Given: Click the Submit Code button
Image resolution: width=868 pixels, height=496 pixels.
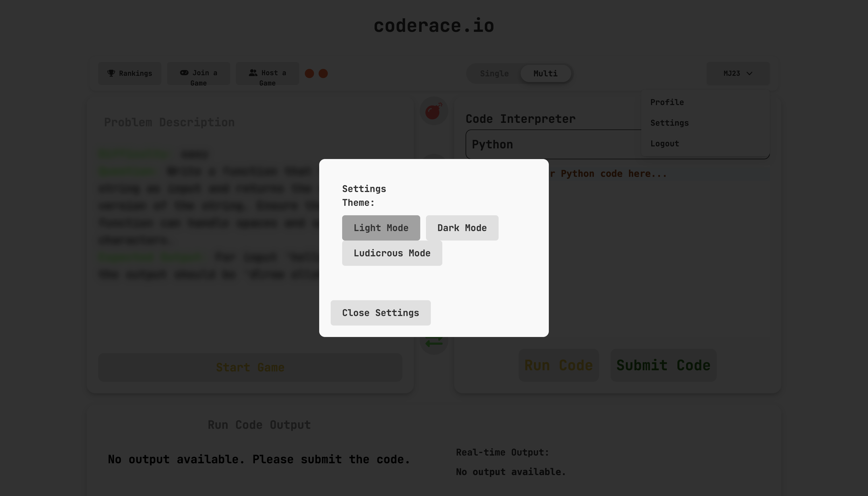Looking at the screenshot, I should click(x=663, y=365).
